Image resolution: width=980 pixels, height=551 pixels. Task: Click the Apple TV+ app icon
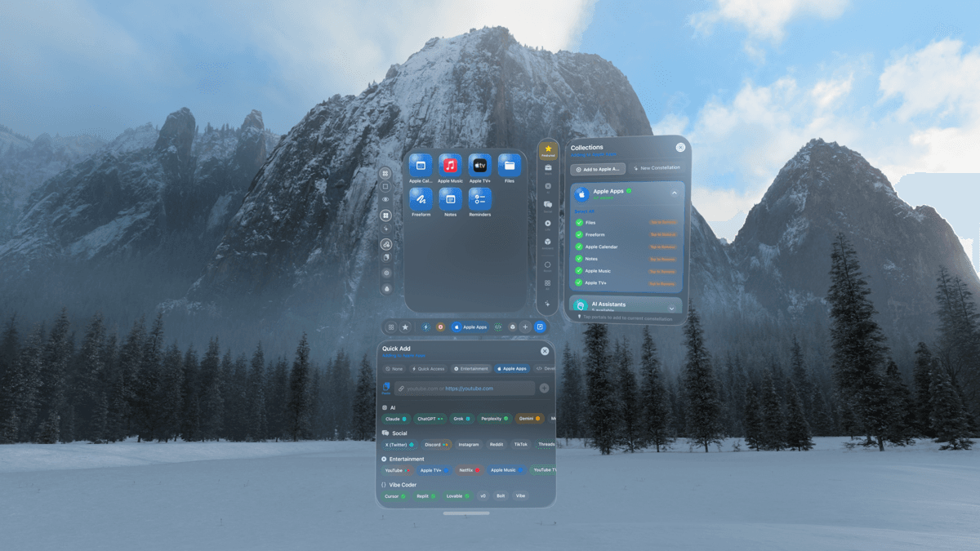tap(479, 166)
